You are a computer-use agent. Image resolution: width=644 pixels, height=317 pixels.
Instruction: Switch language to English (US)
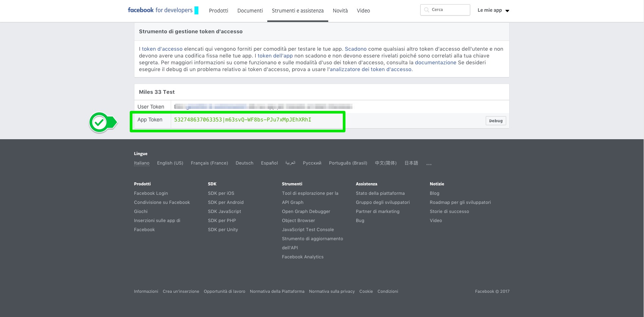point(170,163)
